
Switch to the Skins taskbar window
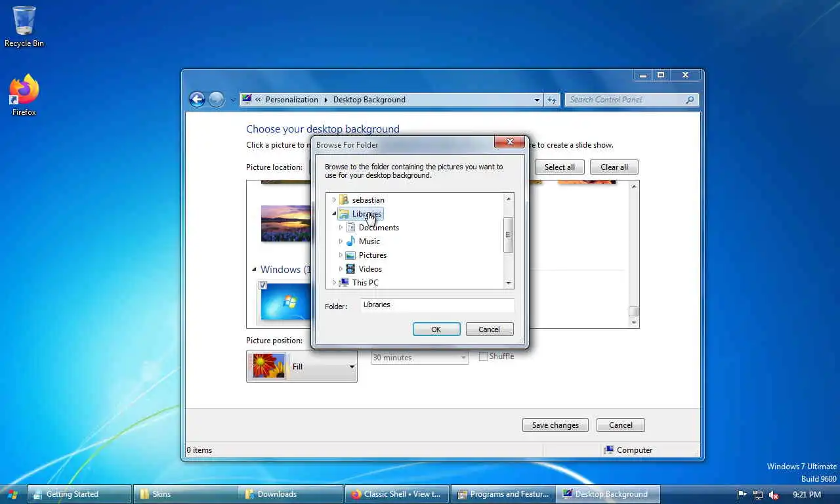186,494
